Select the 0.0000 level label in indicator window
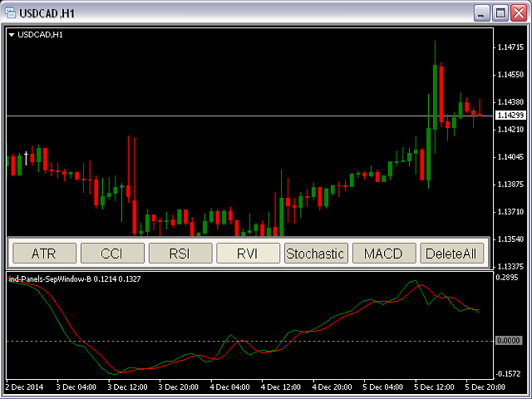532x399 pixels. 508,341
